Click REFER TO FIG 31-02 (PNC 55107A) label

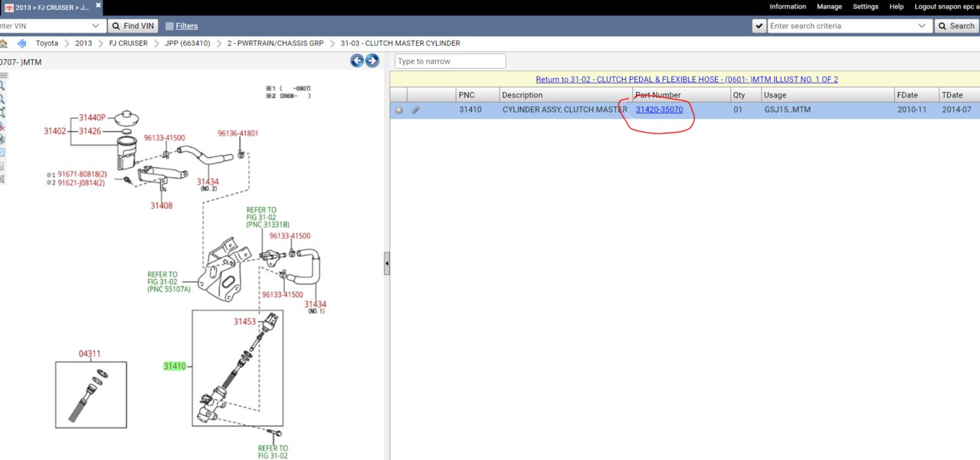coord(169,281)
